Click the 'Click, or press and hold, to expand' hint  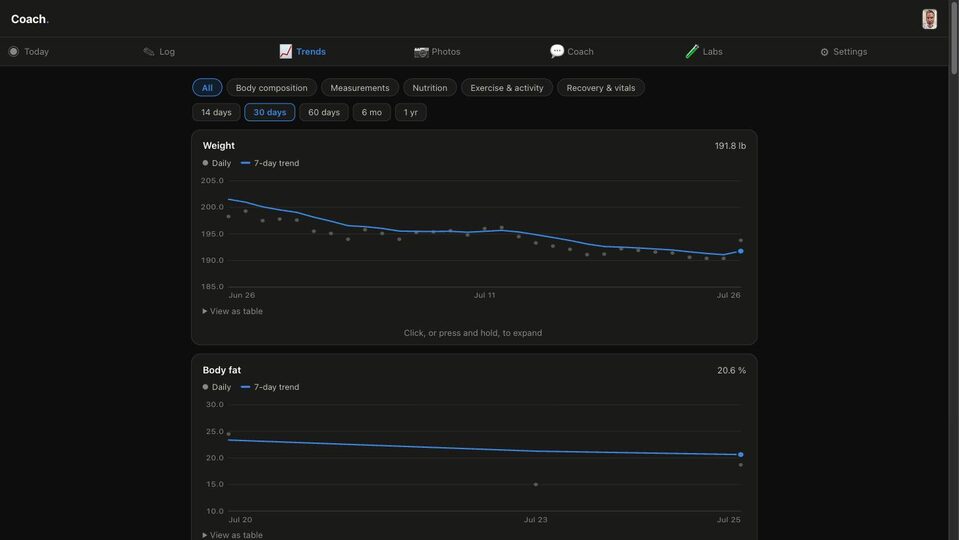tap(473, 333)
